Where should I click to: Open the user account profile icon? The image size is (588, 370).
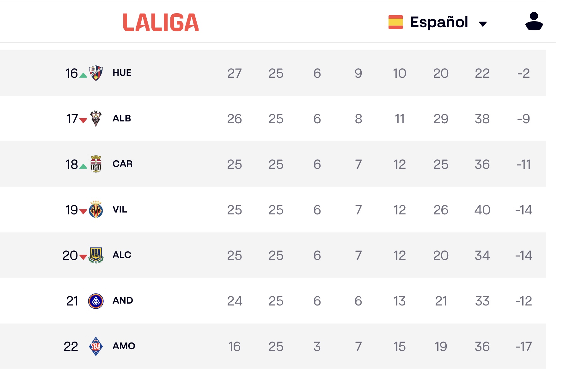[x=534, y=21]
